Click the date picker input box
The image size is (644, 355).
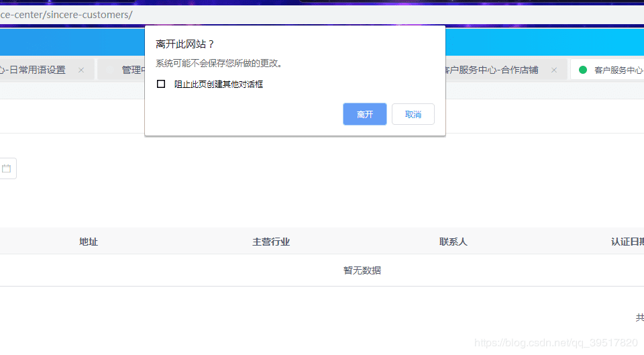point(8,168)
